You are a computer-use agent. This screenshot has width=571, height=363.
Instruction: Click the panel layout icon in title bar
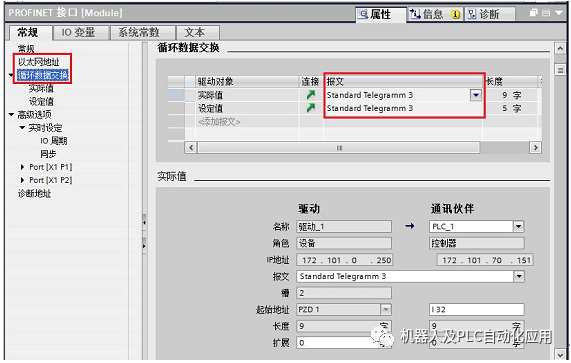(546, 13)
